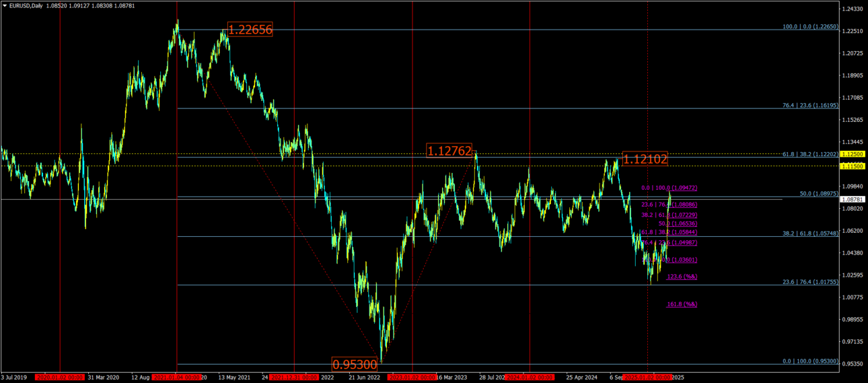Image resolution: width=868 pixels, height=383 pixels.
Task: Select the 1.12102 peak price label
Action: [645, 160]
